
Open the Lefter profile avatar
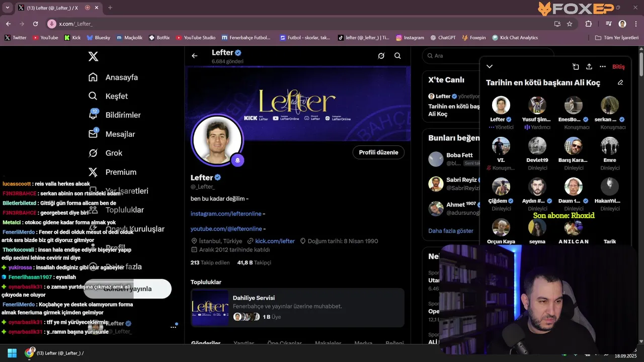click(x=217, y=141)
